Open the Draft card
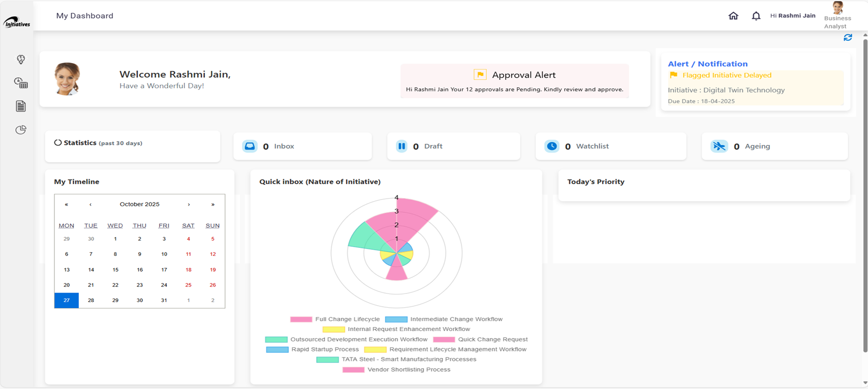The height and width of the screenshot is (389, 868). [453, 146]
